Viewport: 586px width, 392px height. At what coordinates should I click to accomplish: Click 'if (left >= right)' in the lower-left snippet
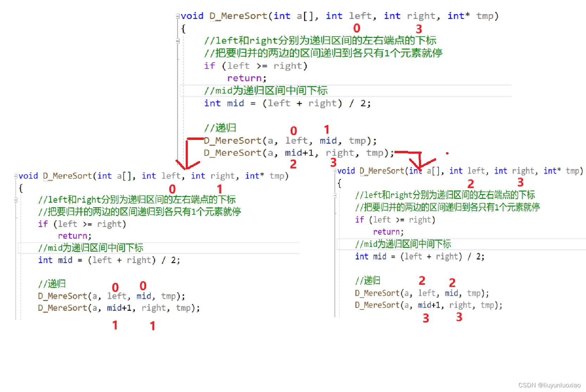pyautogui.click(x=82, y=224)
